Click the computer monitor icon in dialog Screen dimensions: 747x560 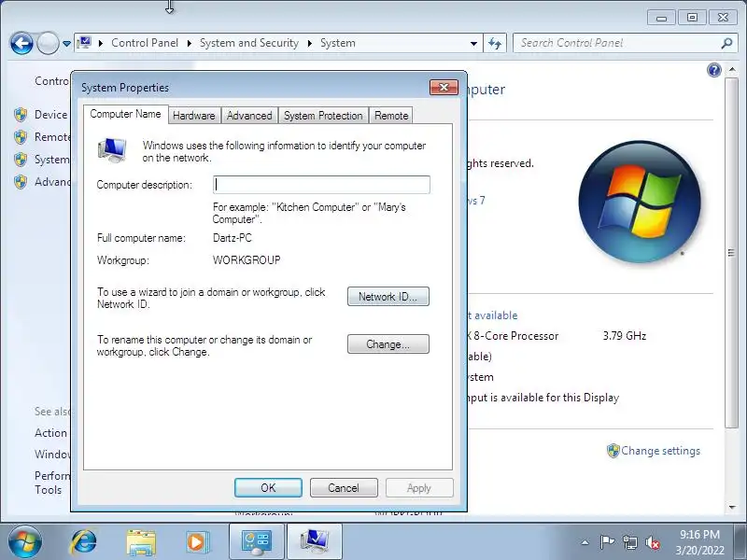[x=112, y=150]
